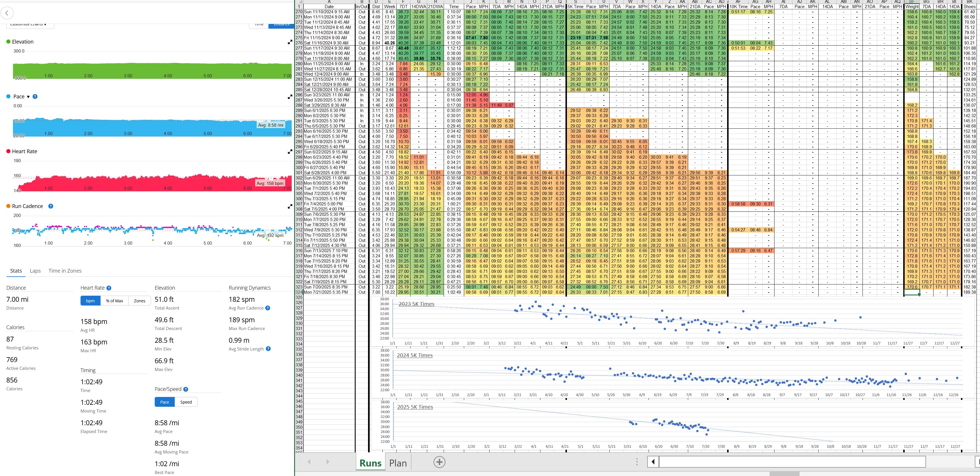Click the previous sheet navigation arrow in Excel
This screenshot has height=476, width=980.
coord(309,462)
